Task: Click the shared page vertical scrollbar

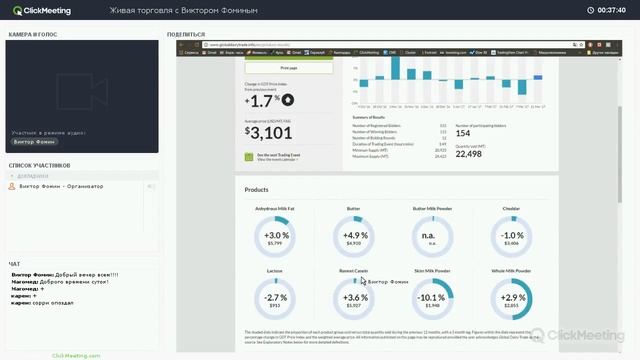Action: [620, 154]
